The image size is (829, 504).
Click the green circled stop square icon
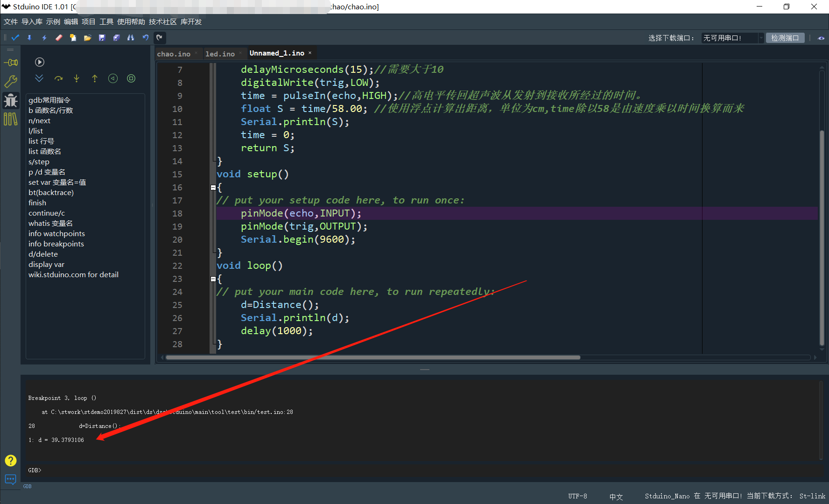tap(131, 78)
